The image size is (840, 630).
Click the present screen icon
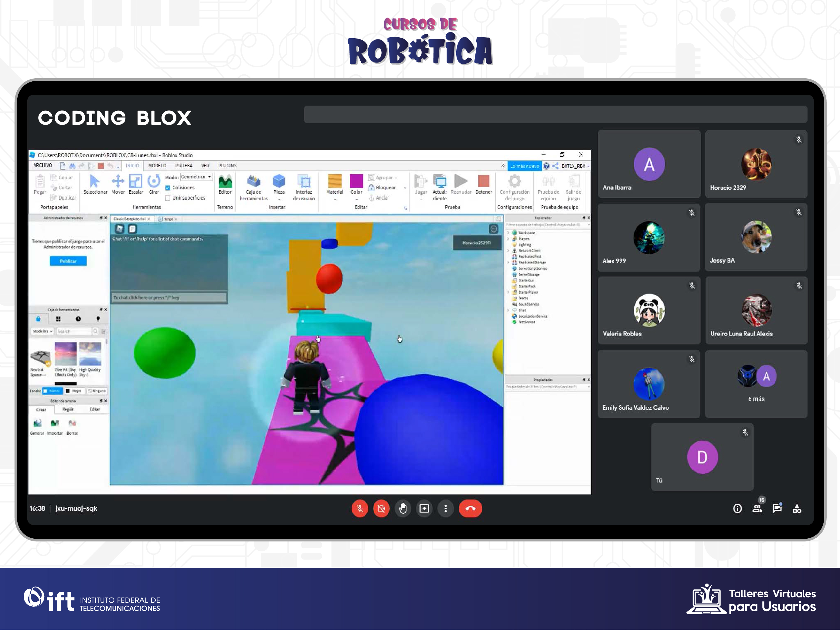424,509
